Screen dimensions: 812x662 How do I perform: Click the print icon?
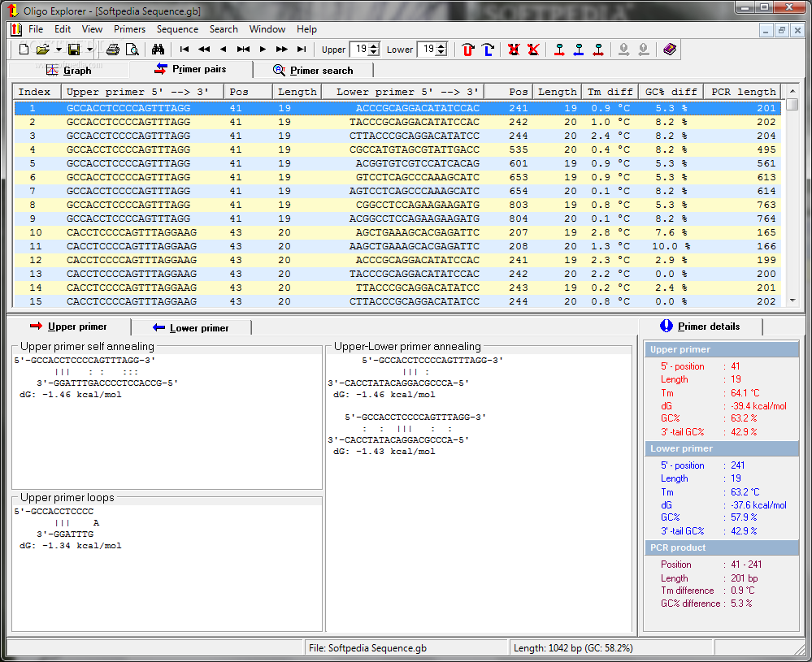point(112,50)
